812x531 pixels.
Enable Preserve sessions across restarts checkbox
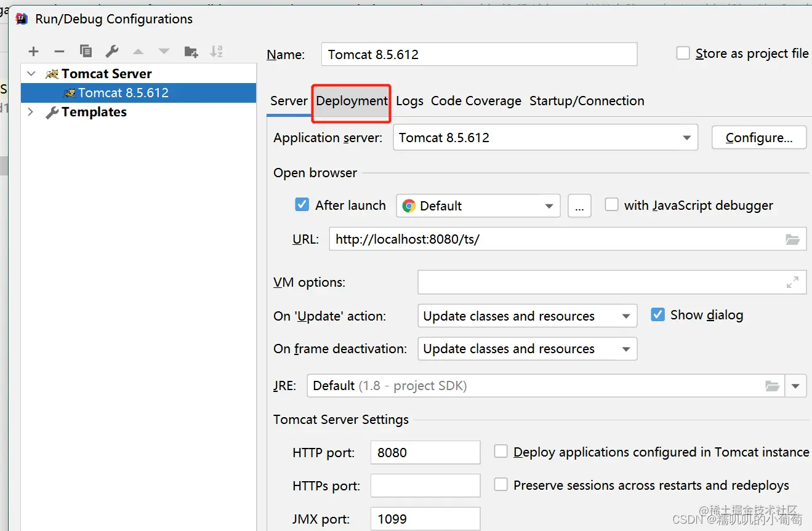pyautogui.click(x=501, y=485)
